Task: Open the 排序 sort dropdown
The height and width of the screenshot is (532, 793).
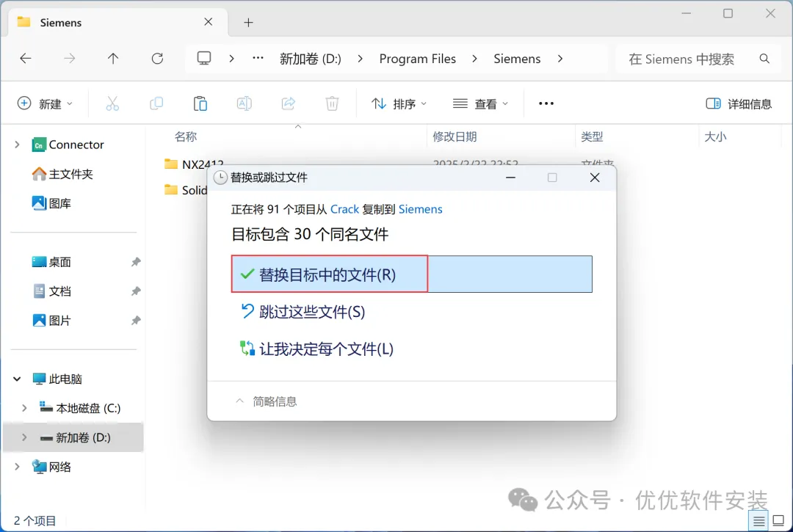Action: (399, 103)
